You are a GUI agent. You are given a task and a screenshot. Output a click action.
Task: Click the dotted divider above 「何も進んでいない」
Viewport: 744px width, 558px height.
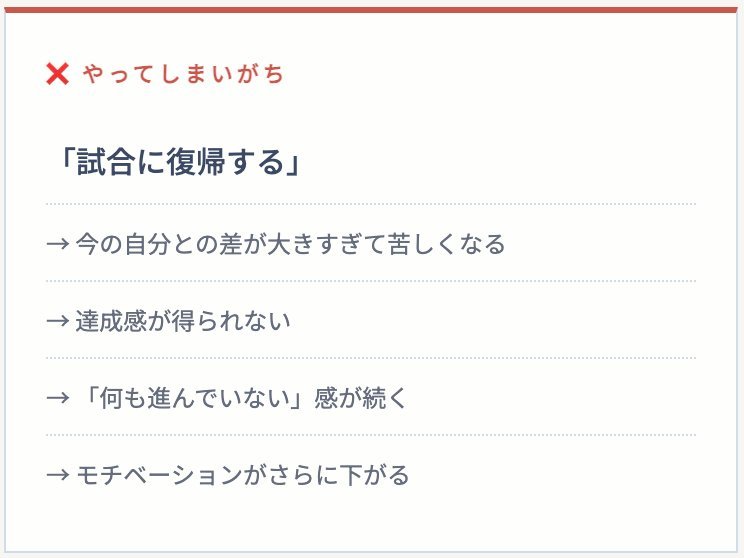(372, 358)
